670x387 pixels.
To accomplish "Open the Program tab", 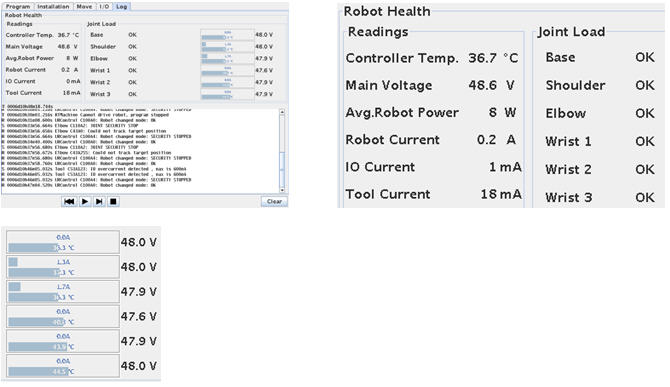I will tap(18, 6).
